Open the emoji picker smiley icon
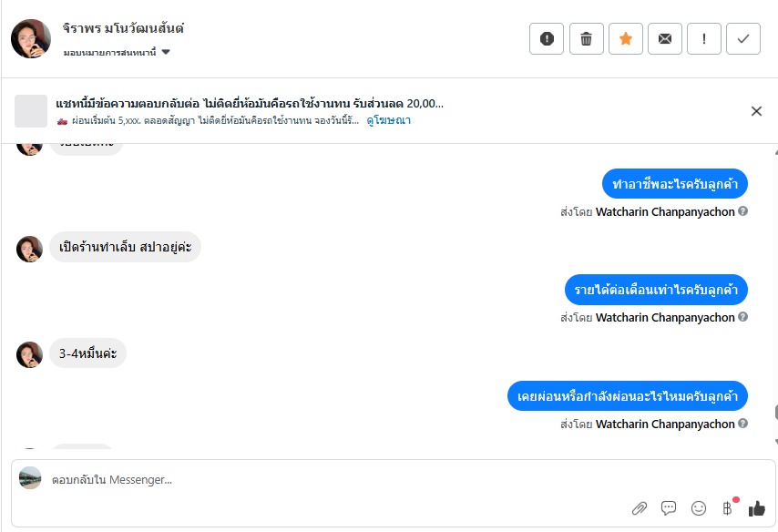This screenshot has width=778, height=532. pyautogui.click(x=699, y=508)
